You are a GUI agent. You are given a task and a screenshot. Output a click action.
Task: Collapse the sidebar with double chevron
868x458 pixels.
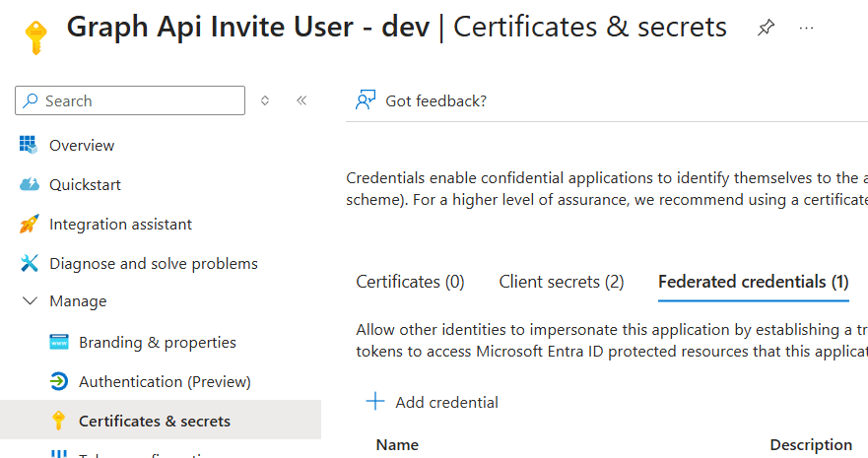(x=301, y=100)
